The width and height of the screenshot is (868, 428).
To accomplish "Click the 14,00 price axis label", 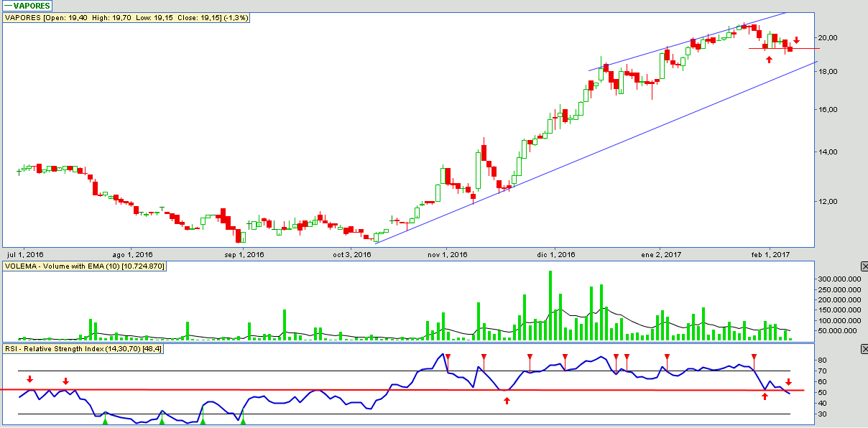I will tap(828, 152).
